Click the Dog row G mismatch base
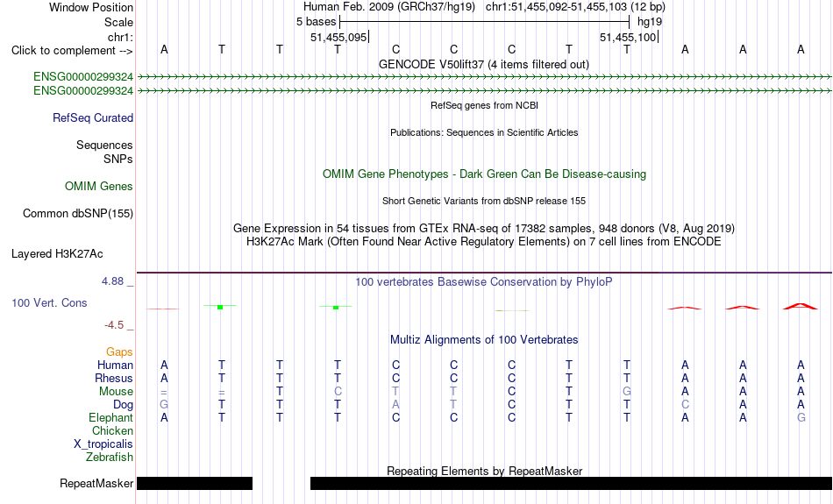The width and height of the screenshot is (833, 504). (x=164, y=405)
